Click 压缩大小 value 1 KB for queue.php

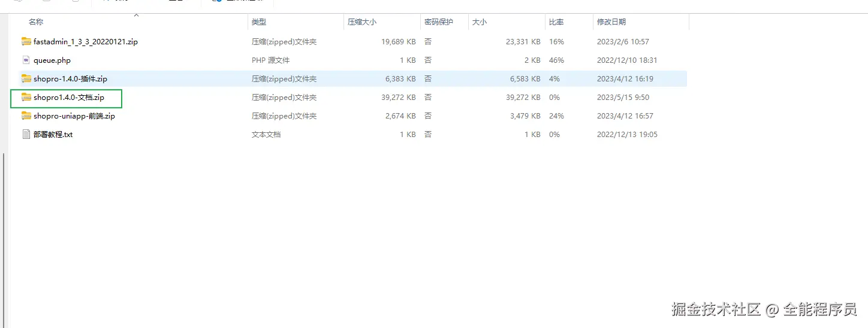tap(408, 60)
